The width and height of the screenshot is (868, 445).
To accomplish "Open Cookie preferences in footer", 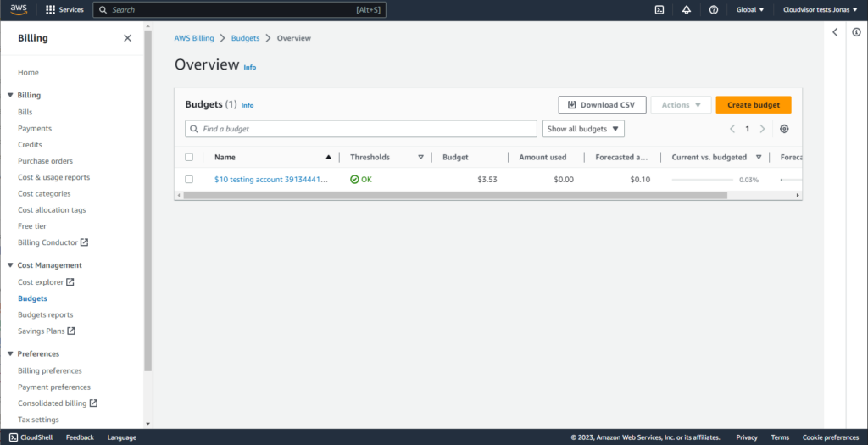I will [x=831, y=437].
